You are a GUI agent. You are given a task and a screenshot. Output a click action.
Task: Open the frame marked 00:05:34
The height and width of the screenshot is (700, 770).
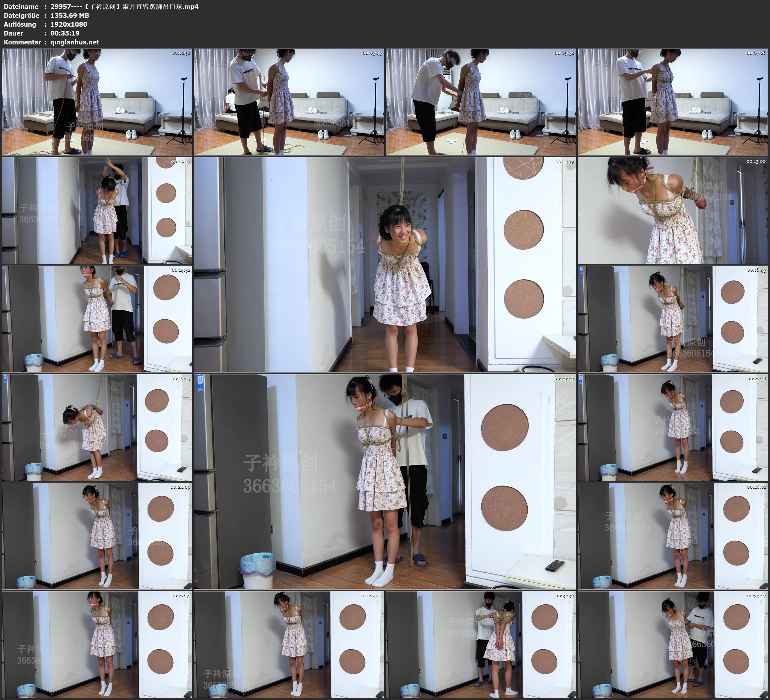coord(480,102)
